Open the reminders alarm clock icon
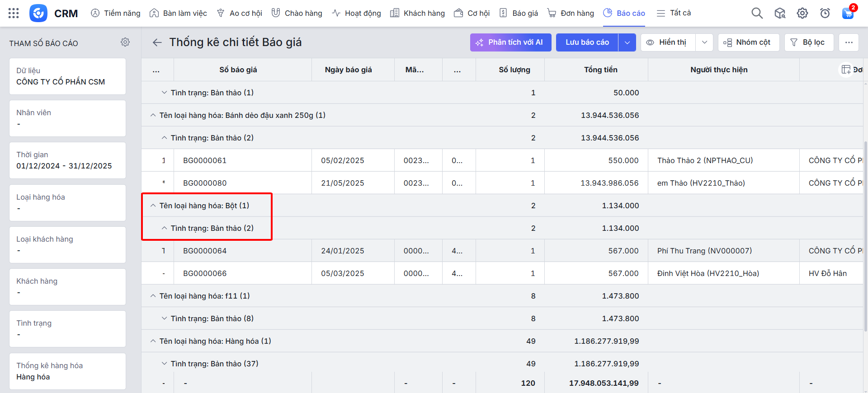Screen dimensions: 868x393 point(825,13)
